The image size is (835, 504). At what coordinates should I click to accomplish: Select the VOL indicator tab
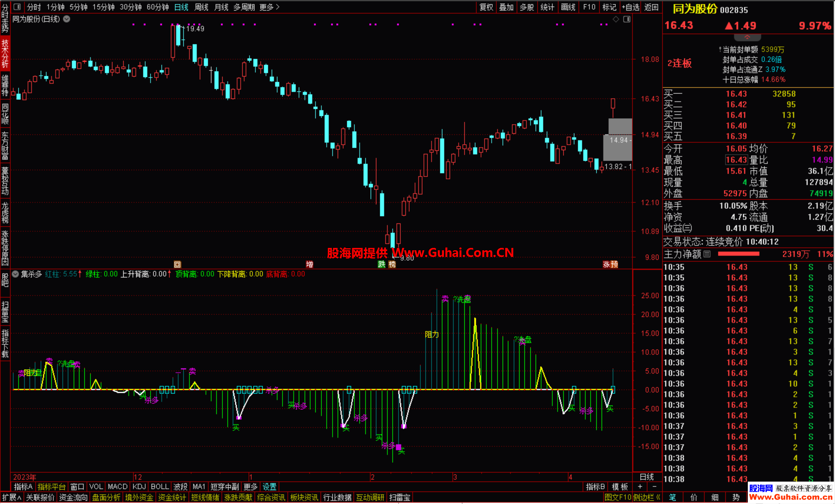coord(96,487)
